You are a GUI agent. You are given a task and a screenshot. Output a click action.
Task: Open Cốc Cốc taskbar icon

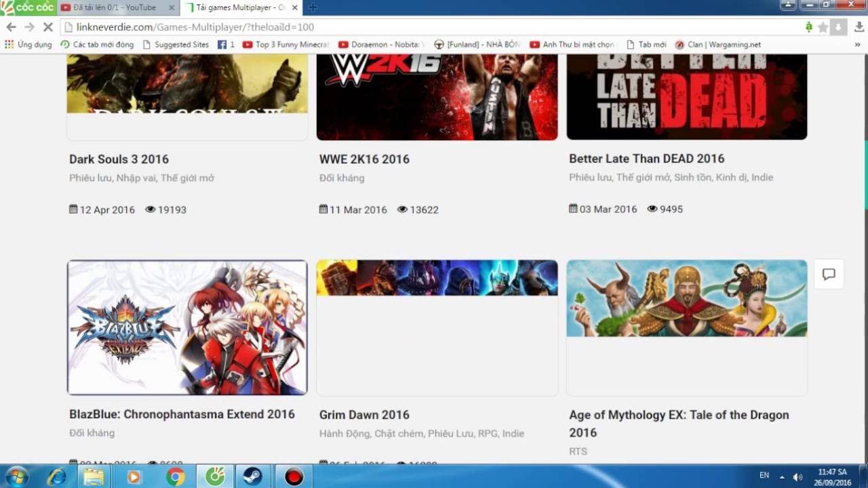coord(215,476)
